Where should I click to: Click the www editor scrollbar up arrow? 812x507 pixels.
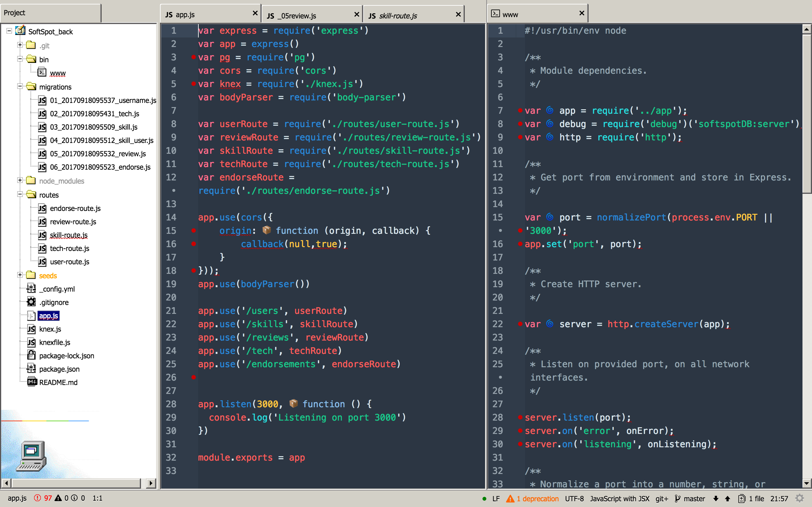tap(806, 29)
